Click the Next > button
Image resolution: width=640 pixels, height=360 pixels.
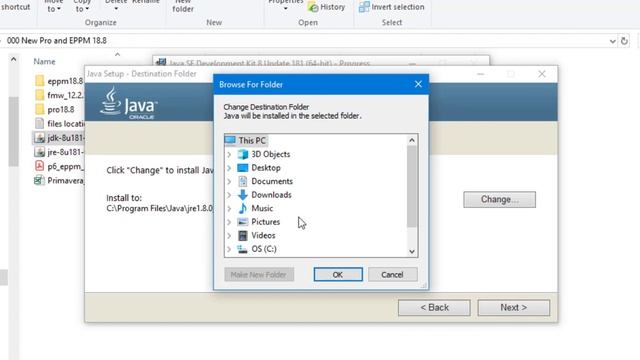513,307
